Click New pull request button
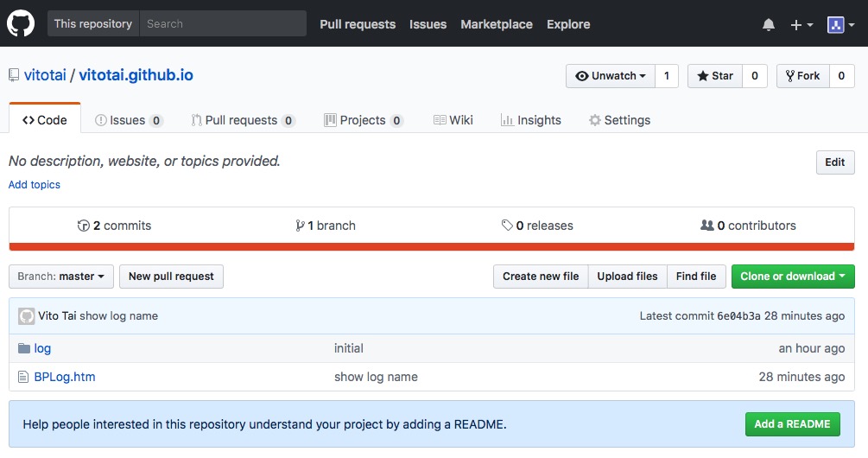Viewport: 868px width, 458px height. pyautogui.click(x=171, y=277)
